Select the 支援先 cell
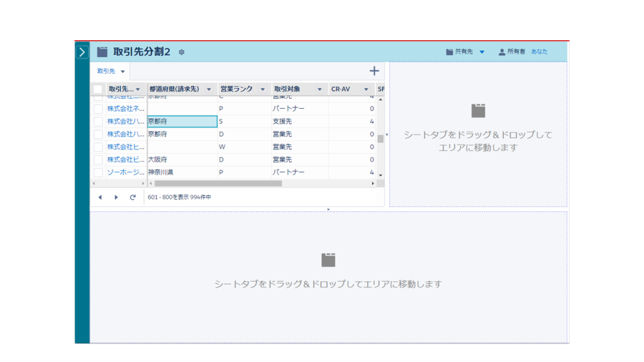 pos(299,121)
